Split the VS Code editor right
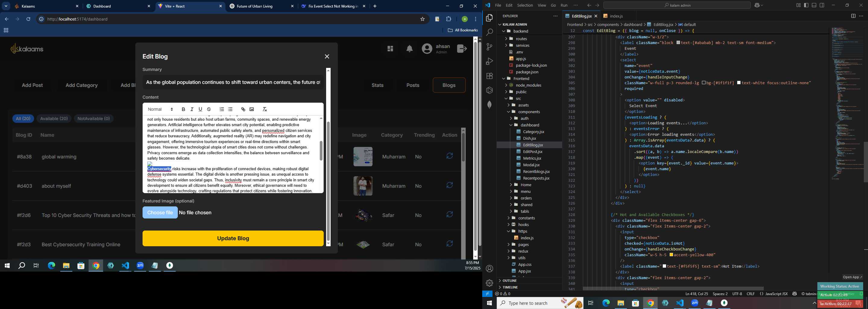The image size is (868, 309). [853, 16]
